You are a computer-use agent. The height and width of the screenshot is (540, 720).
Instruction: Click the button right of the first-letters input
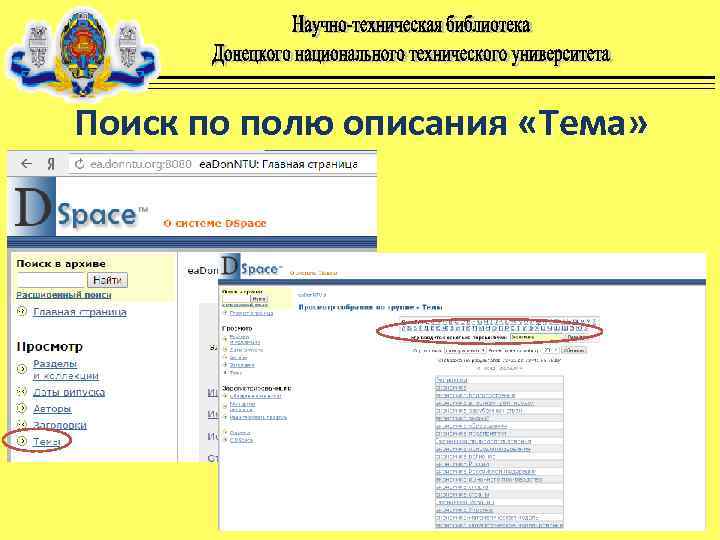(574, 337)
